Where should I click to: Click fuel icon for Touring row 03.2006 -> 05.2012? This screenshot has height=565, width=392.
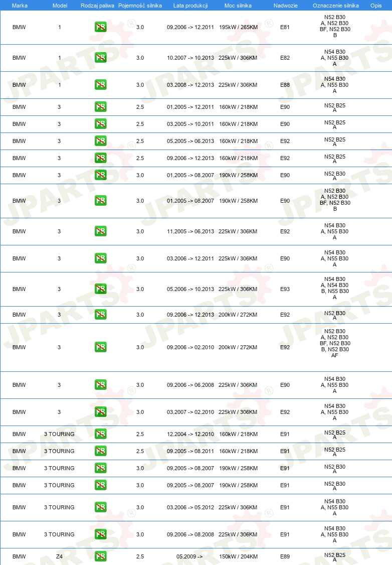100,507
